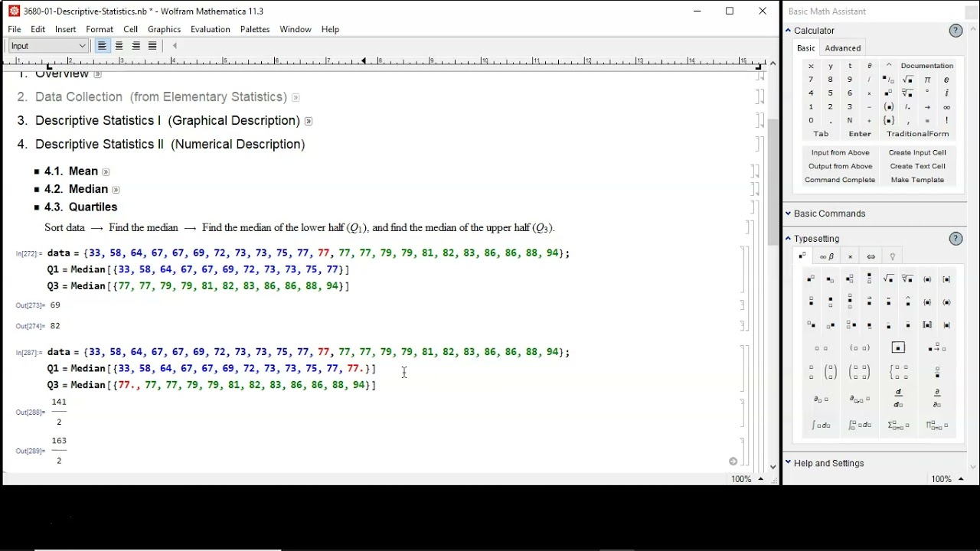This screenshot has height=551, width=980.
Task: Insert product typesetting template
Action: point(937,425)
